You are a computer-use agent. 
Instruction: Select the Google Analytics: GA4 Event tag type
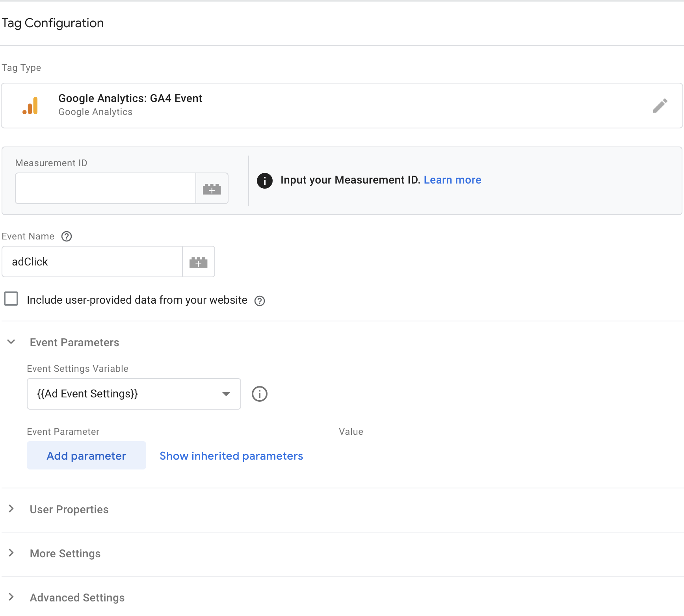[x=342, y=106]
